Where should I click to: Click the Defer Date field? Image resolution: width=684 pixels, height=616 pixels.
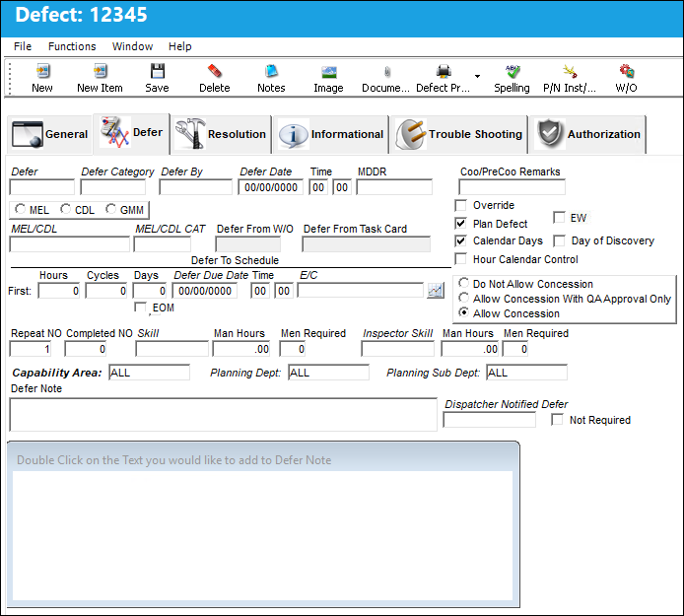[270, 187]
